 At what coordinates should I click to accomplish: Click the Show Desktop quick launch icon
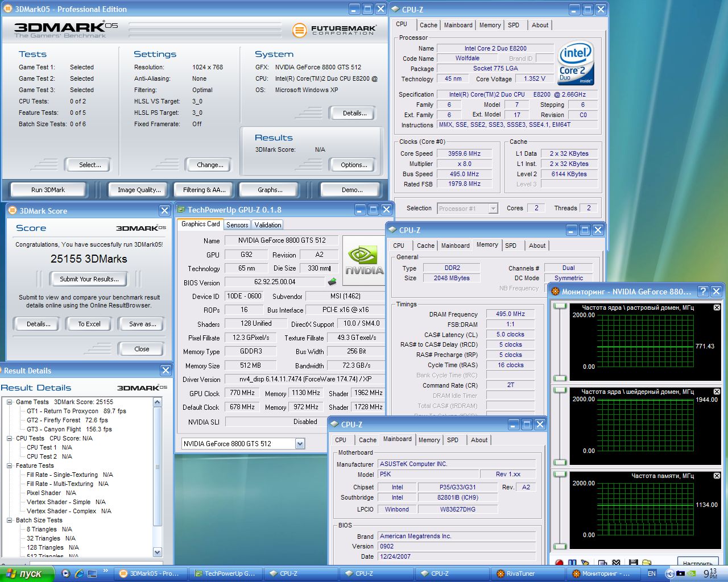pos(93,573)
